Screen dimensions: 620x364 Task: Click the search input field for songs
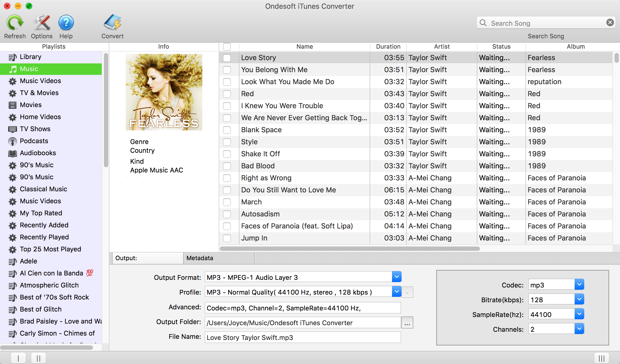(546, 22)
